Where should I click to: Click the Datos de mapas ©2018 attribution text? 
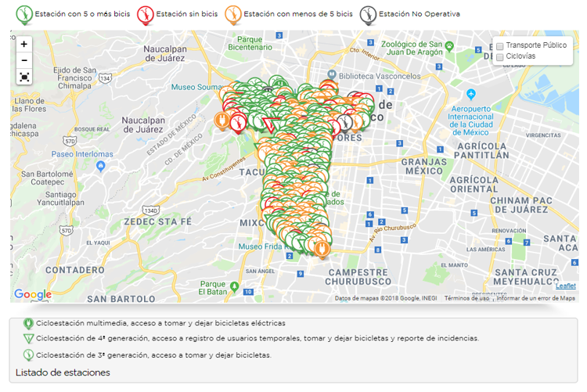click(386, 298)
